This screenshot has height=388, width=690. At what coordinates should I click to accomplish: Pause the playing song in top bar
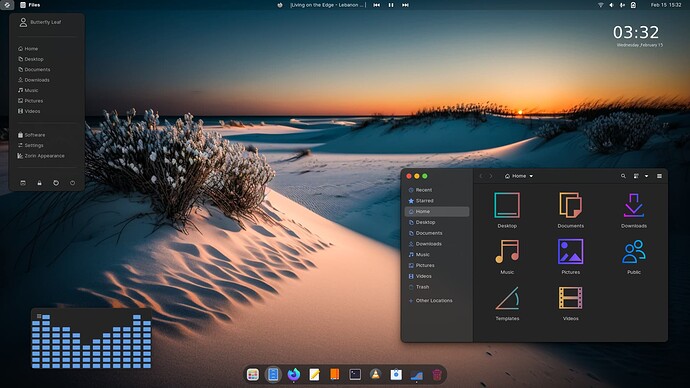[x=391, y=5]
